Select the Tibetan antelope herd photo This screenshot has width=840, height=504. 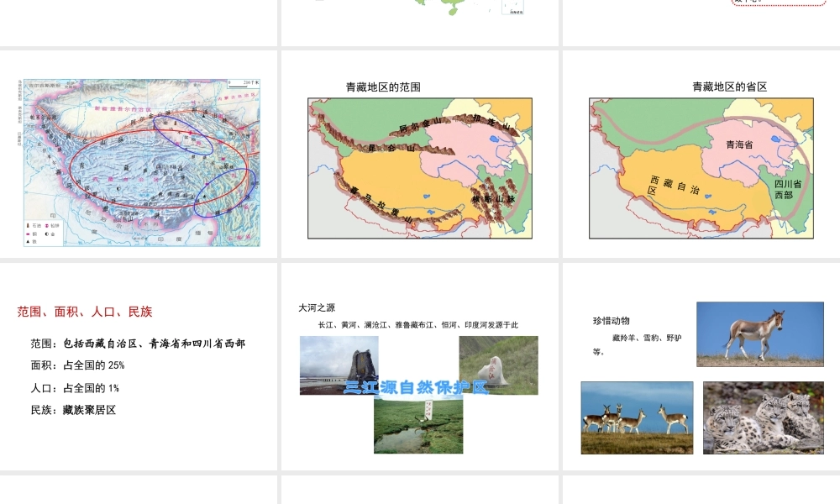637,417
